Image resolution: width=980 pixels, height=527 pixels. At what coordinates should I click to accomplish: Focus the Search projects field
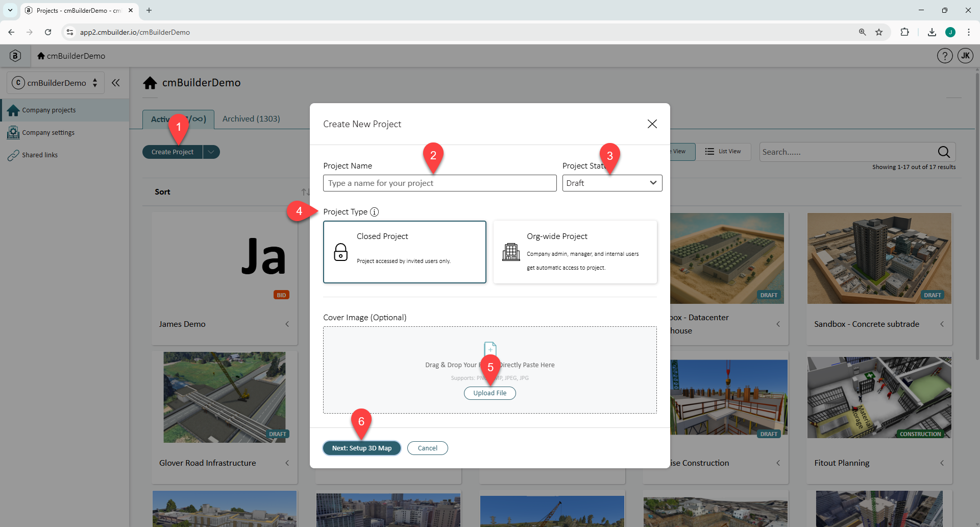click(847, 152)
